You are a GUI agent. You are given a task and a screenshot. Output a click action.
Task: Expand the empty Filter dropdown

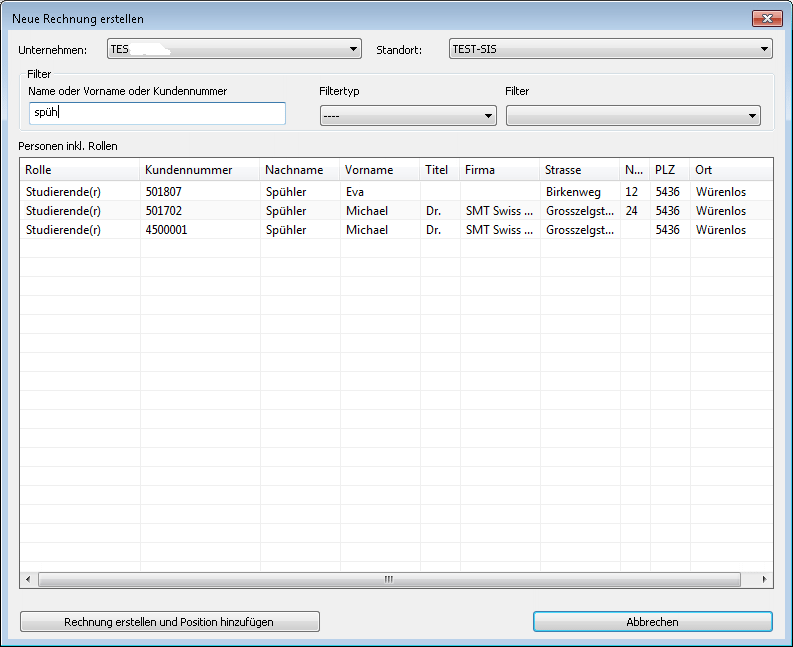632,116
